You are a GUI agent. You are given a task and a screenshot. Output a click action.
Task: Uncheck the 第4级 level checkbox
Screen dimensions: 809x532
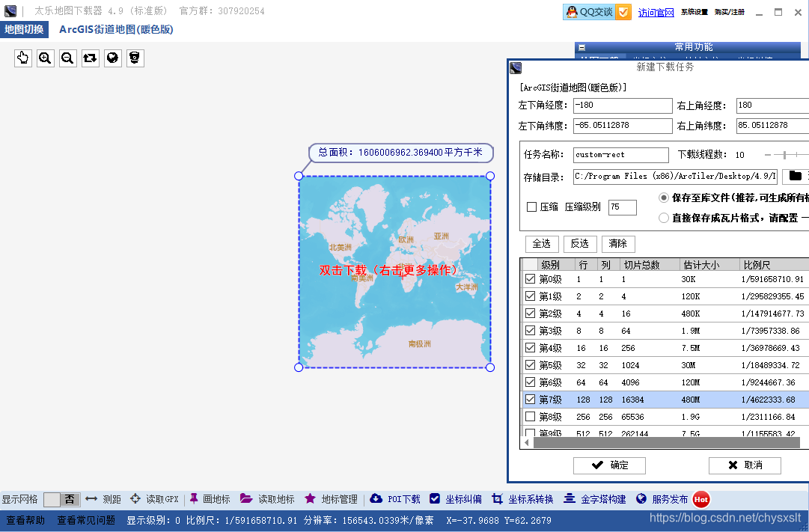click(530, 348)
